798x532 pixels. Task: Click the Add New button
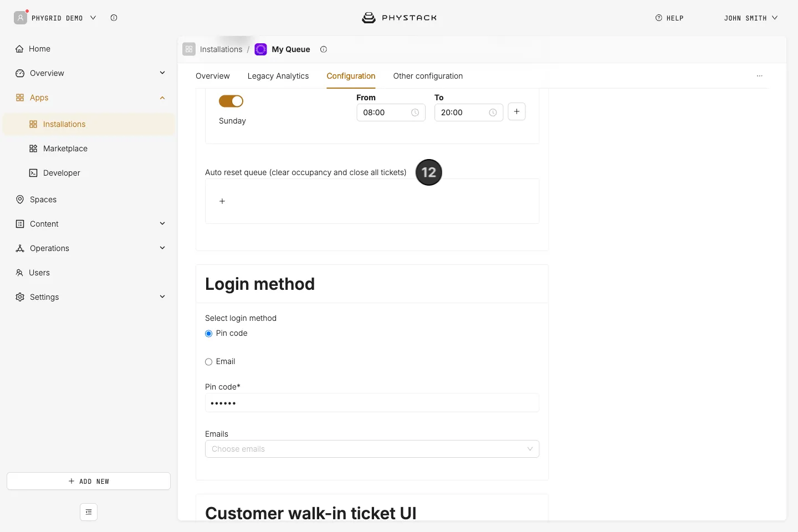point(89,481)
